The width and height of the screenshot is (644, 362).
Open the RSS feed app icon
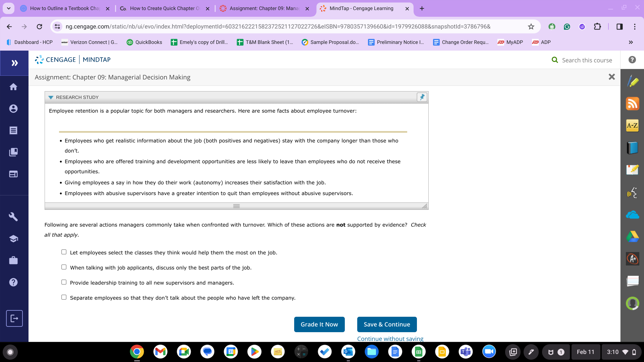[632, 104]
